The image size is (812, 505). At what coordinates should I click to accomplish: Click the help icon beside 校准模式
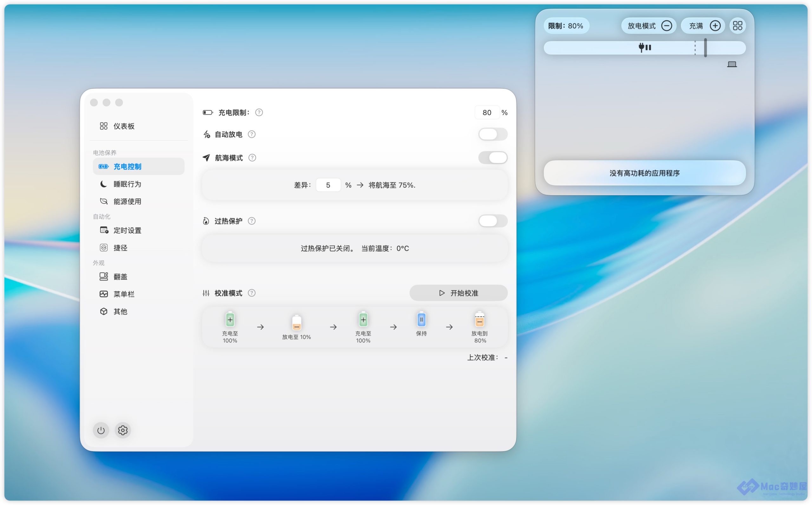252,293
